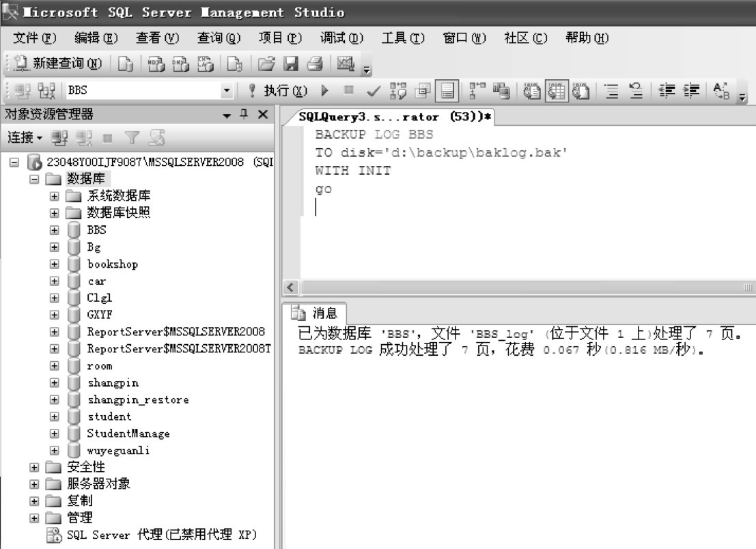Click the Activity Monitor toolbar icon
This screenshot has height=549, width=756.
pyautogui.click(x=346, y=64)
